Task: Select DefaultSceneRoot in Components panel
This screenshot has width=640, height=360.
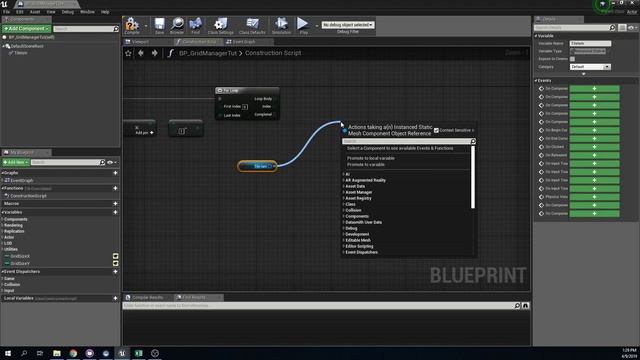Action: [27, 46]
